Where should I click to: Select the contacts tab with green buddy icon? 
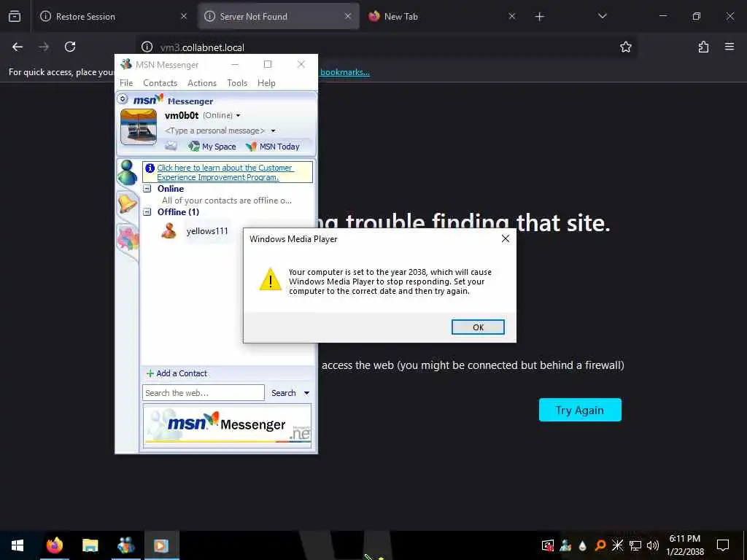(x=128, y=173)
